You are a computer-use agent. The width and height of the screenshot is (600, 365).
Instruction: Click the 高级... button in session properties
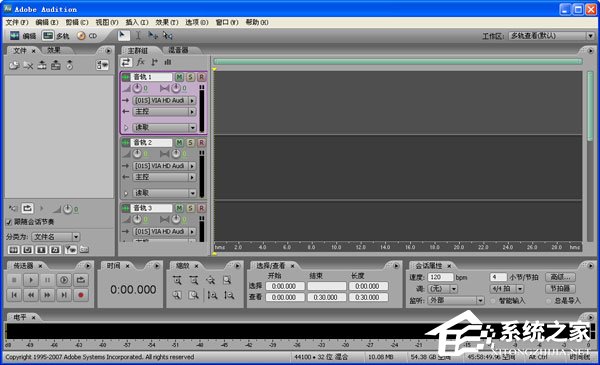click(x=561, y=277)
